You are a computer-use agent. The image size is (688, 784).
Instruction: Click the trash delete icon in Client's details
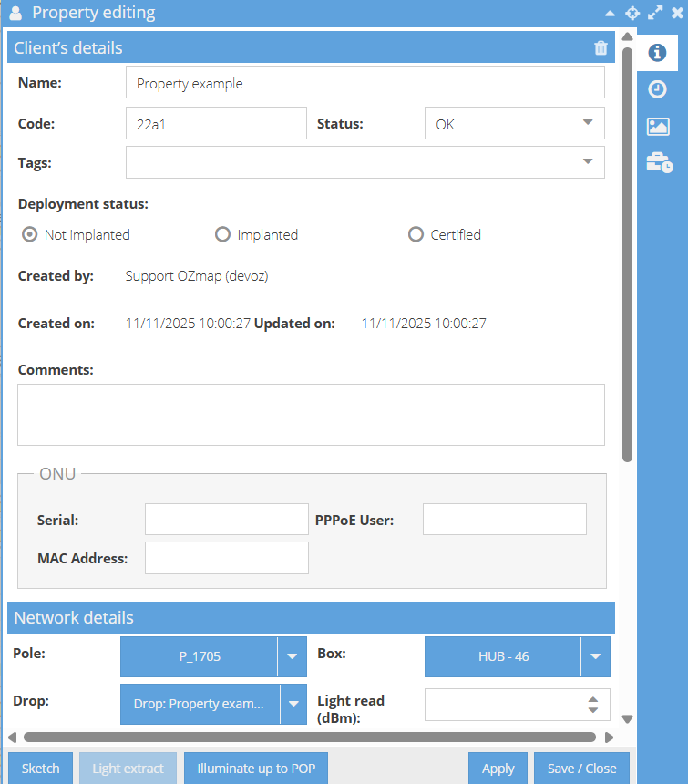[x=601, y=48]
